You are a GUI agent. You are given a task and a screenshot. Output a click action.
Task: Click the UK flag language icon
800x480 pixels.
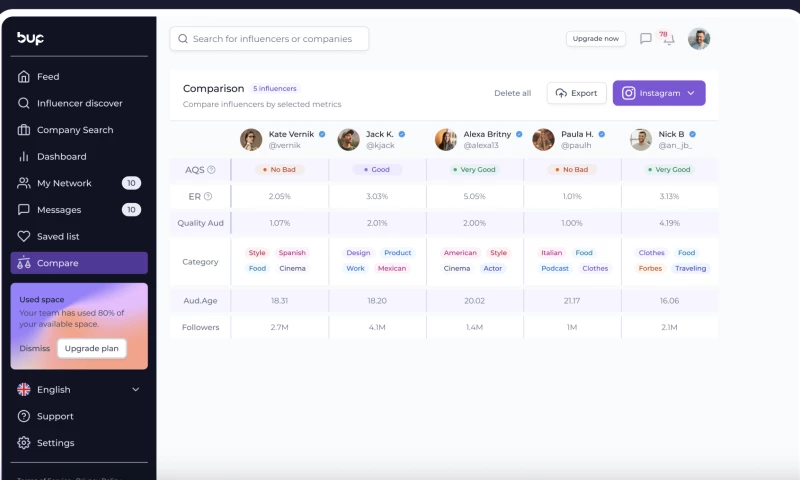tap(23, 390)
